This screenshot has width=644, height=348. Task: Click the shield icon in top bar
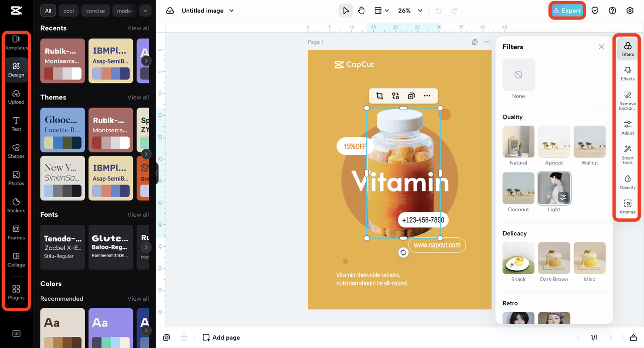595,11
